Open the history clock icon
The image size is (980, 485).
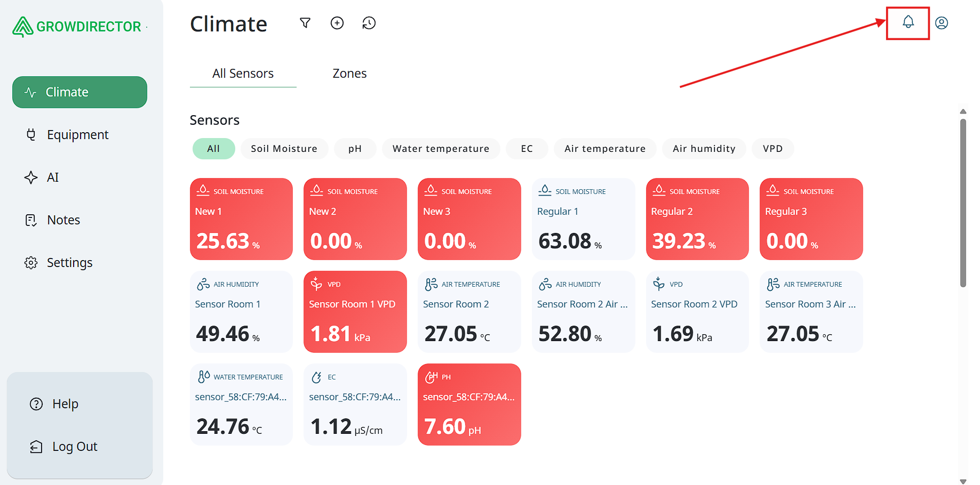tap(369, 23)
